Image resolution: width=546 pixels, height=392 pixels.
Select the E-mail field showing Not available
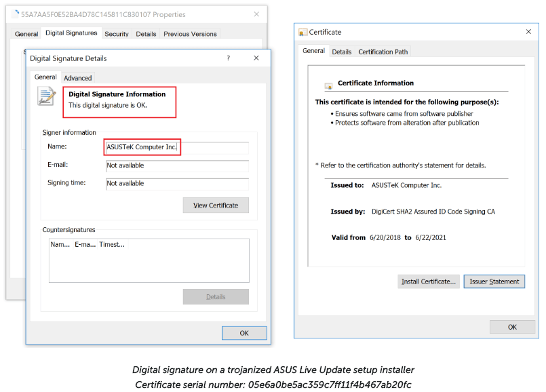(x=176, y=166)
